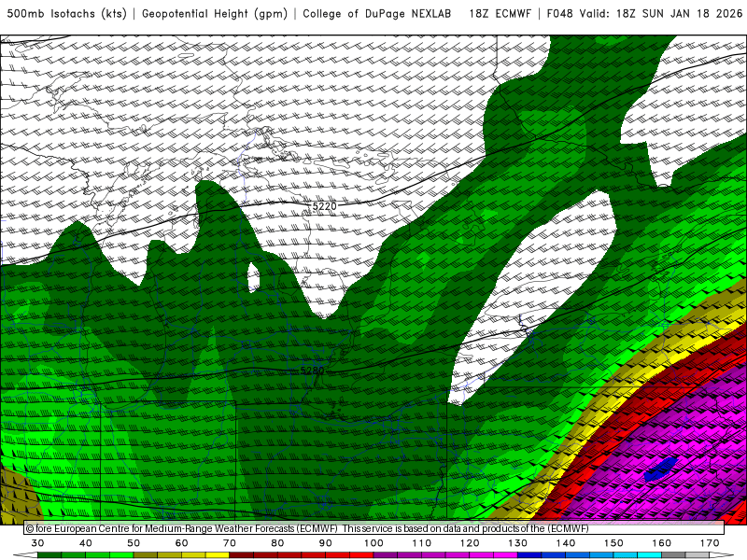Image resolution: width=747 pixels, height=560 pixels.
Task: Click the legend value 170
Action: (710, 543)
